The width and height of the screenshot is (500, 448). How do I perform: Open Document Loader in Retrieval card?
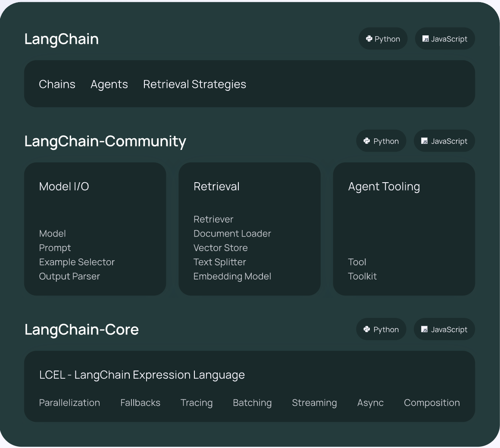coord(232,233)
